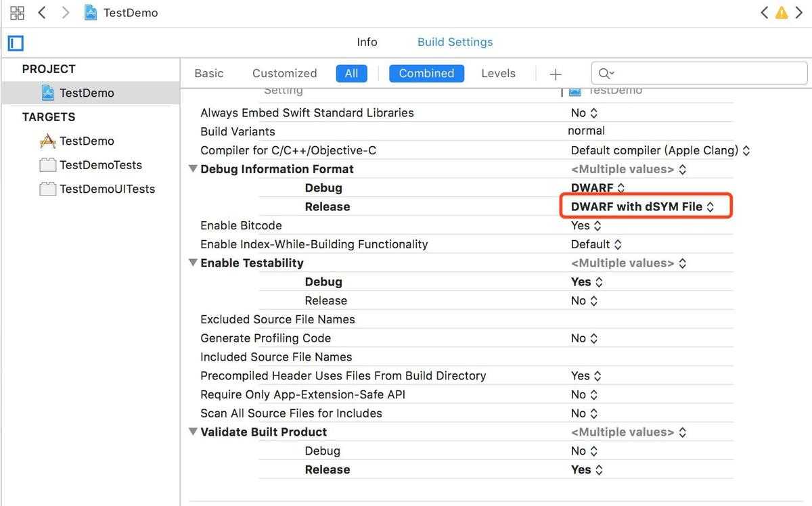Go back with the left arrow

click(x=42, y=12)
